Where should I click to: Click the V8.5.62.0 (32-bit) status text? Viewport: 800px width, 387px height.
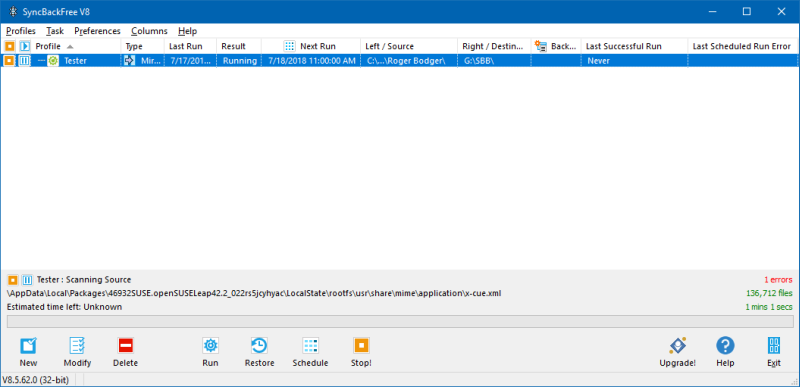pos(36,380)
